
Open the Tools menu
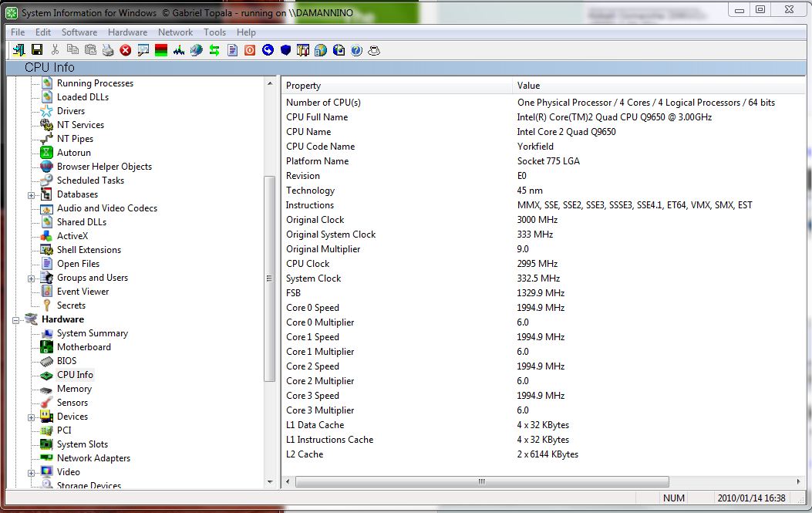coord(214,32)
